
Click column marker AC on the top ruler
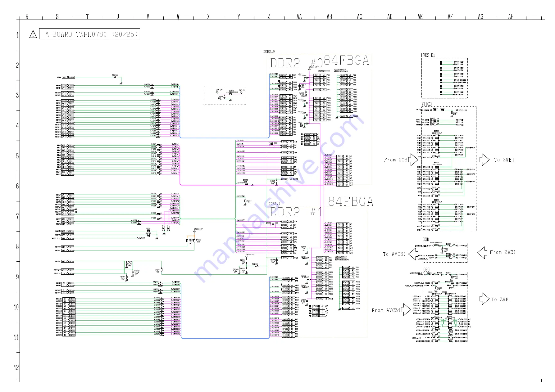click(x=360, y=16)
